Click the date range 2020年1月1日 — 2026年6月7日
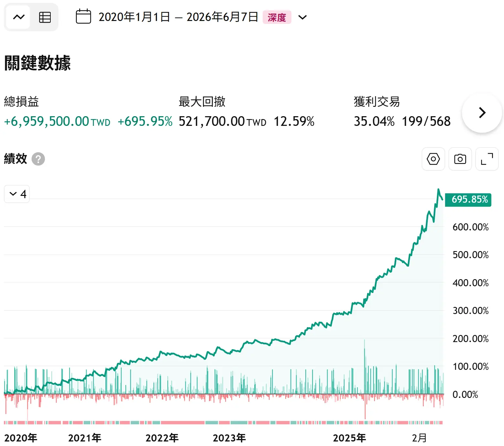Image resolution: width=504 pixels, height=446 pixels. pos(178,17)
